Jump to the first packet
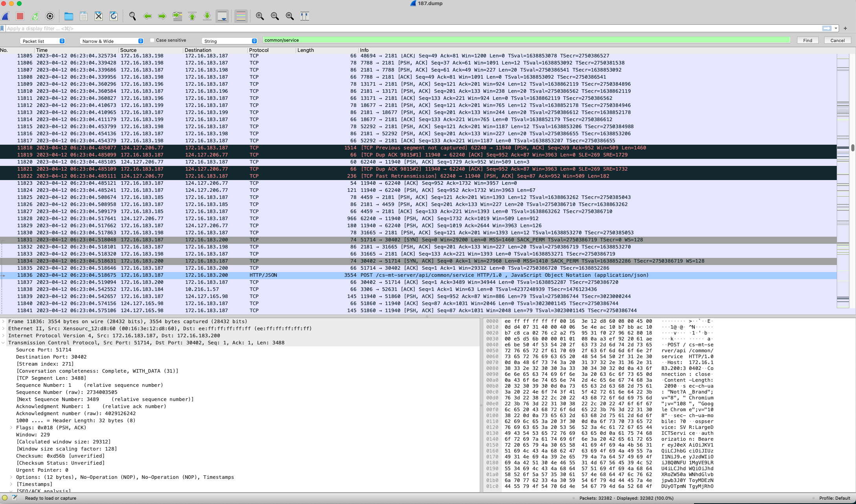 [x=192, y=16]
